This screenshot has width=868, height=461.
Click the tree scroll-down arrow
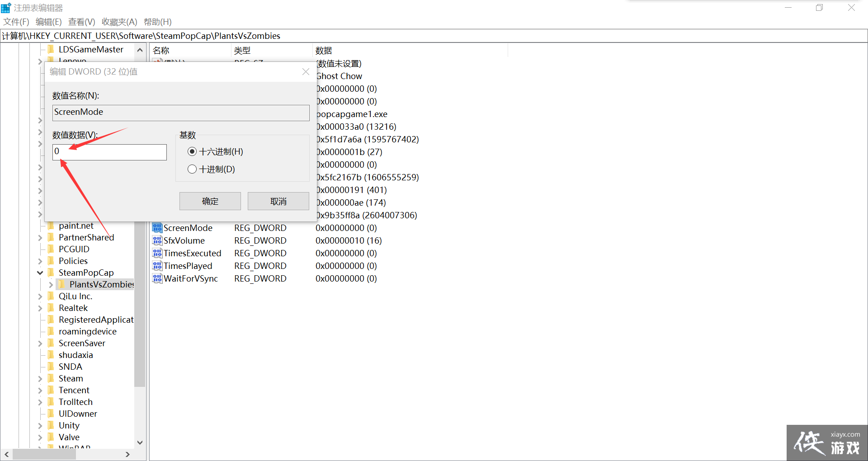pos(140,442)
